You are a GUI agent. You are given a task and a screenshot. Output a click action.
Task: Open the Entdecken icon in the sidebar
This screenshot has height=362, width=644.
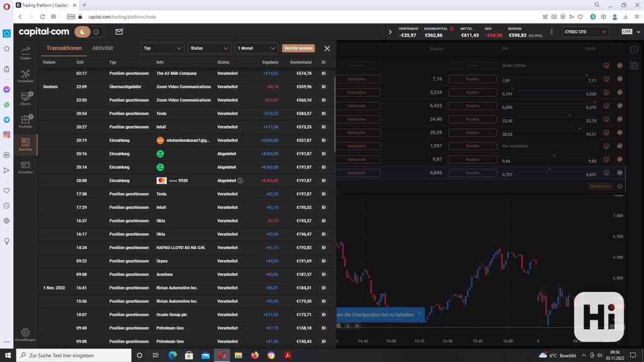click(x=25, y=75)
